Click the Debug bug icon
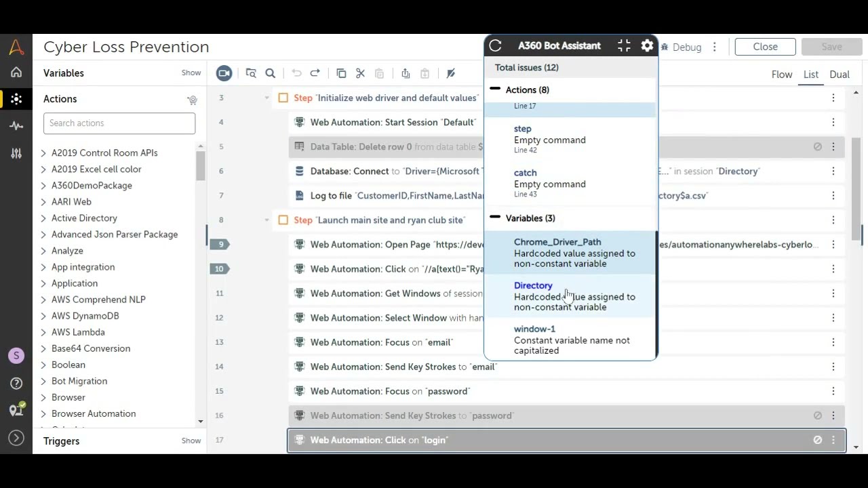Screen dimensions: 868x488 pos(665,47)
